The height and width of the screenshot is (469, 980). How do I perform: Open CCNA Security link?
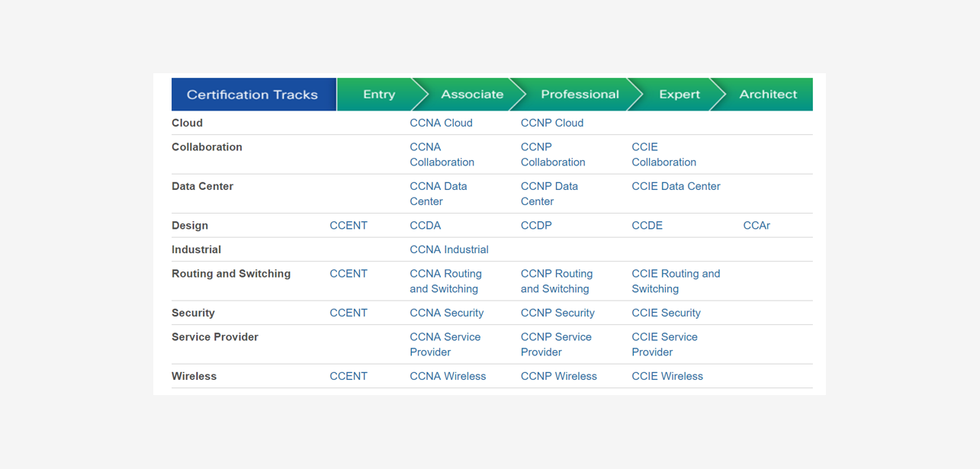tap(447, 313)
